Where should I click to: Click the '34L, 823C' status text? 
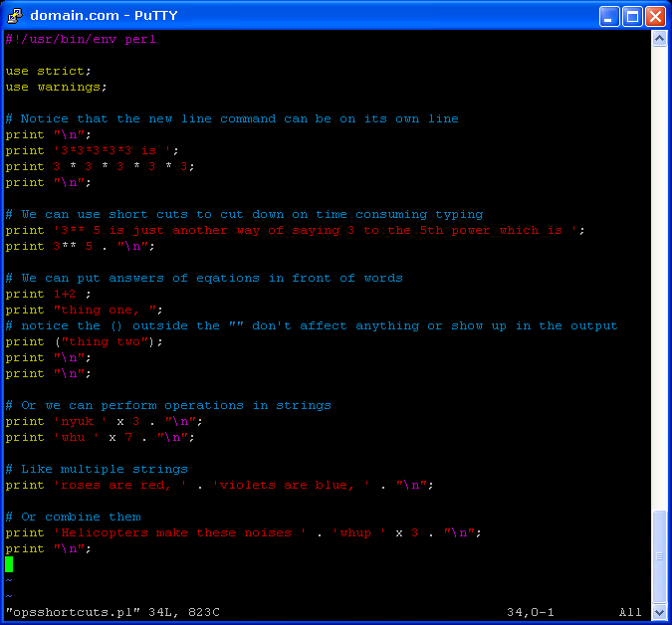pos(184,613)
